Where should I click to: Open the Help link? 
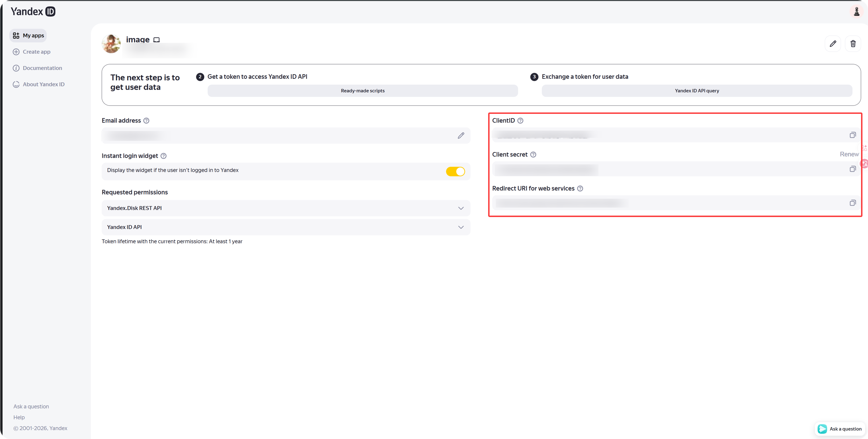(19, 417)
